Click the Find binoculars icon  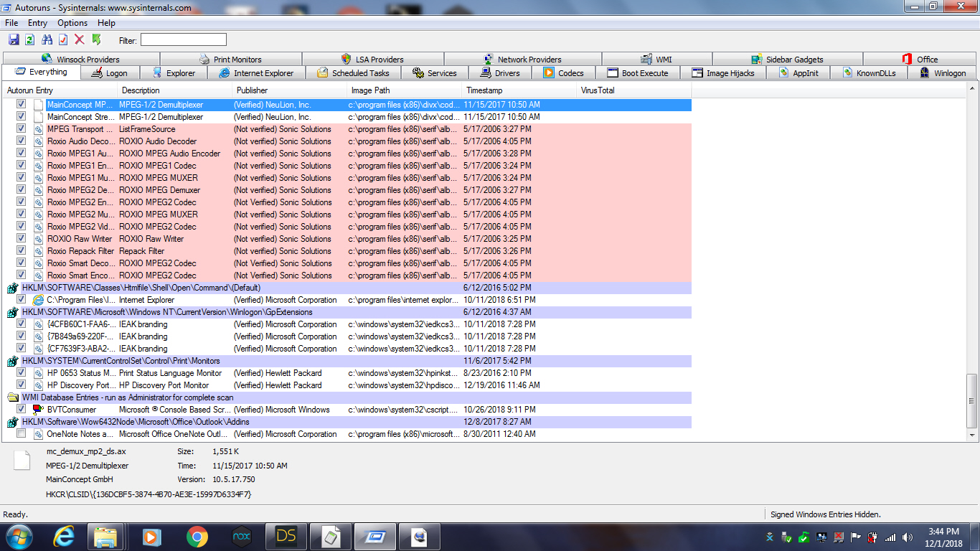[x=47, y=39]
